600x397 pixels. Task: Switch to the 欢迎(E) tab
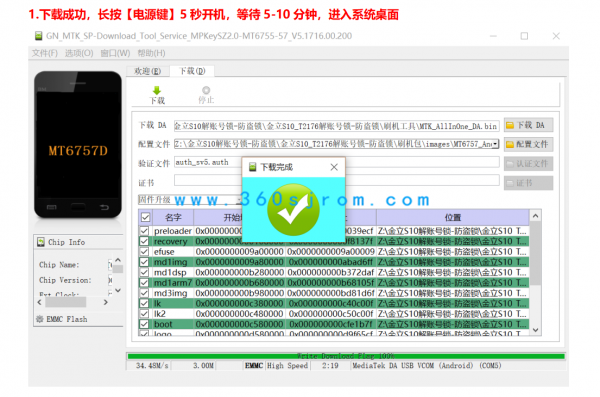[148, 71]
